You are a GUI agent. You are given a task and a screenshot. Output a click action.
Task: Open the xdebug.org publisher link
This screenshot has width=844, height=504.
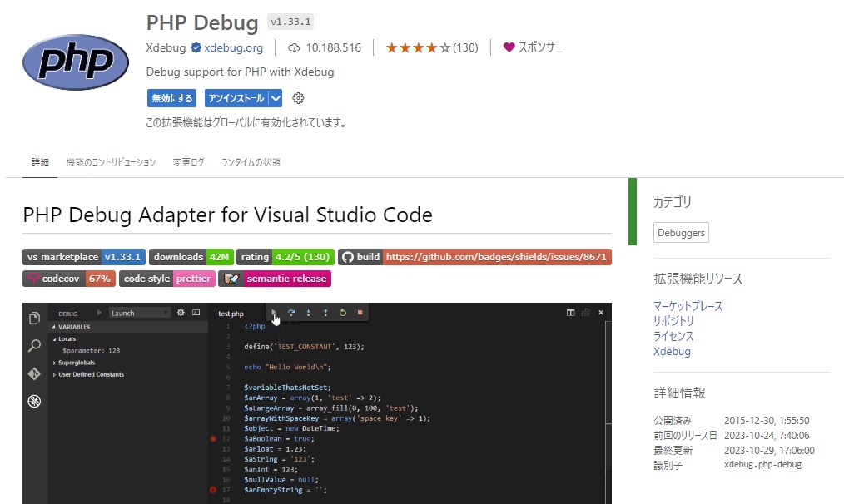[234, 48]
